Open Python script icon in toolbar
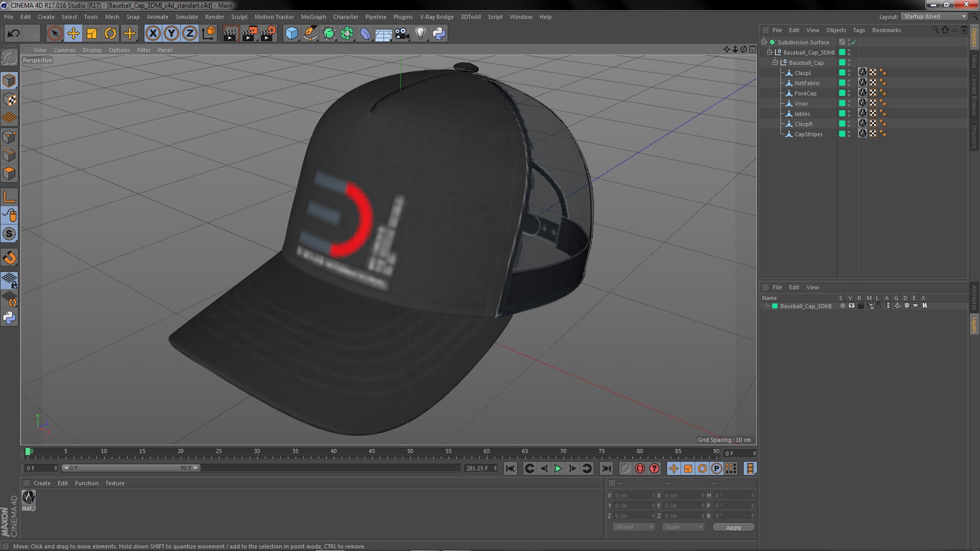The width and height of the screenshot is (980, 551). 439,34
